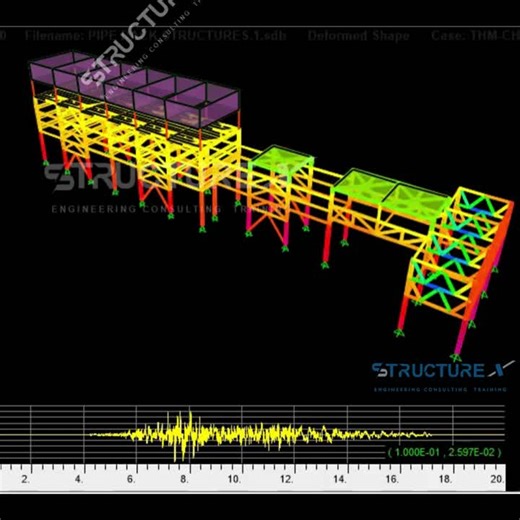Select the "10." tick on time axis
Screen dimensions: 520x520
pyautogui.click(x=234, y=479)
